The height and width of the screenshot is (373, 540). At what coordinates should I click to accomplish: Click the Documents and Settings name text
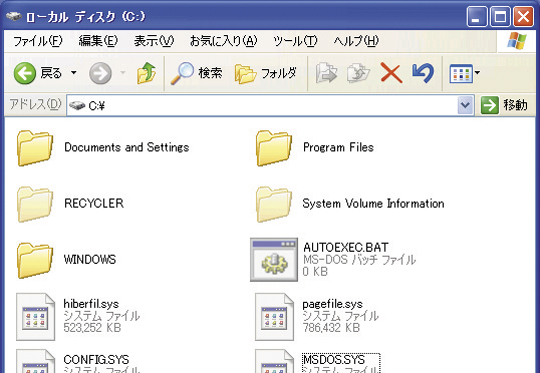[x=126, y=147]
